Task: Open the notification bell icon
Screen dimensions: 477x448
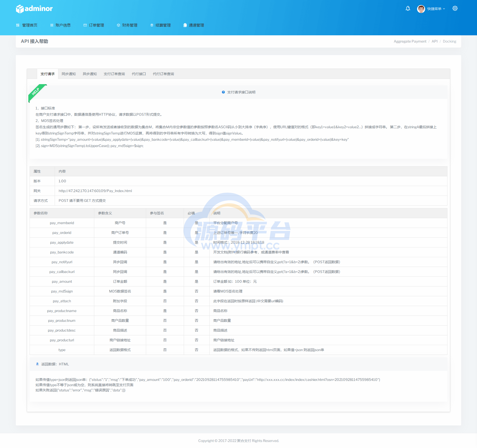Action: point(408,9)
